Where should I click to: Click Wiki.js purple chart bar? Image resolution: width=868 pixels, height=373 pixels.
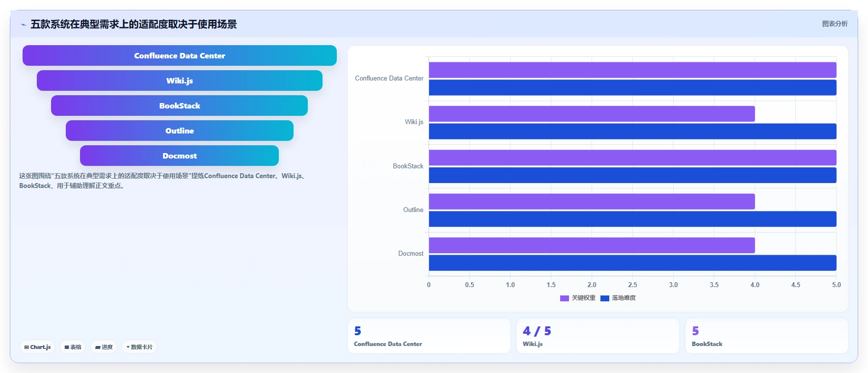592,114
